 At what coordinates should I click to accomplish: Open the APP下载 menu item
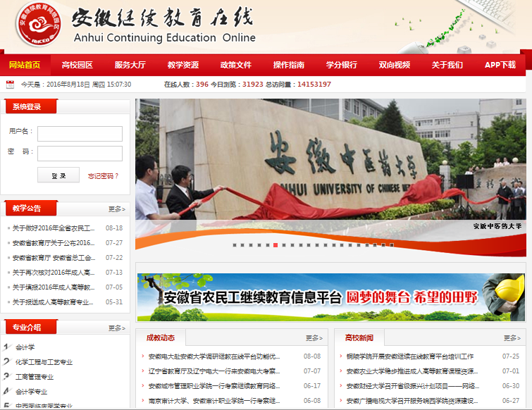pyautogui.click(x=500, y=65)
